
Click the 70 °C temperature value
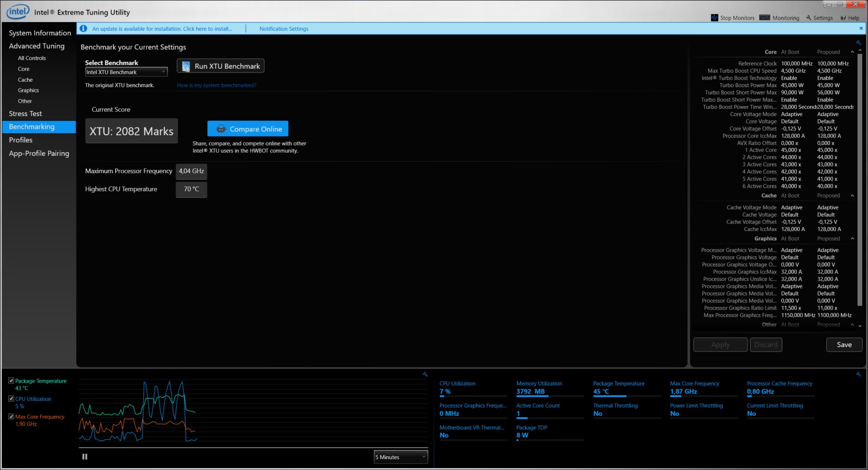coord(191,189)
